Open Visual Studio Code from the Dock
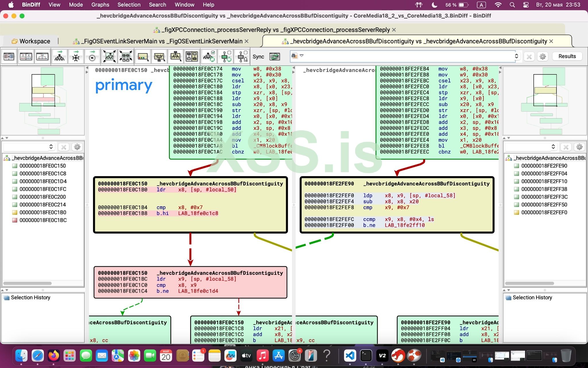 pos(350,356)
